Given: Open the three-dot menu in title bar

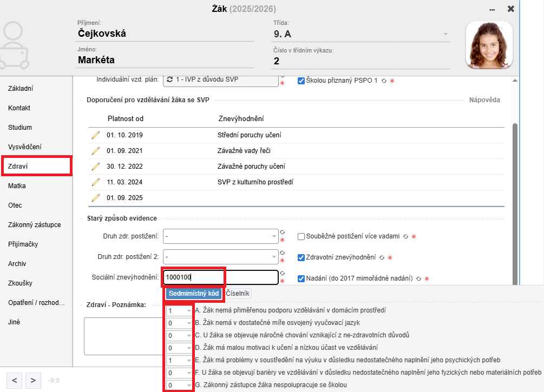Looking at the screenshot, I should [x=491, y=9].
